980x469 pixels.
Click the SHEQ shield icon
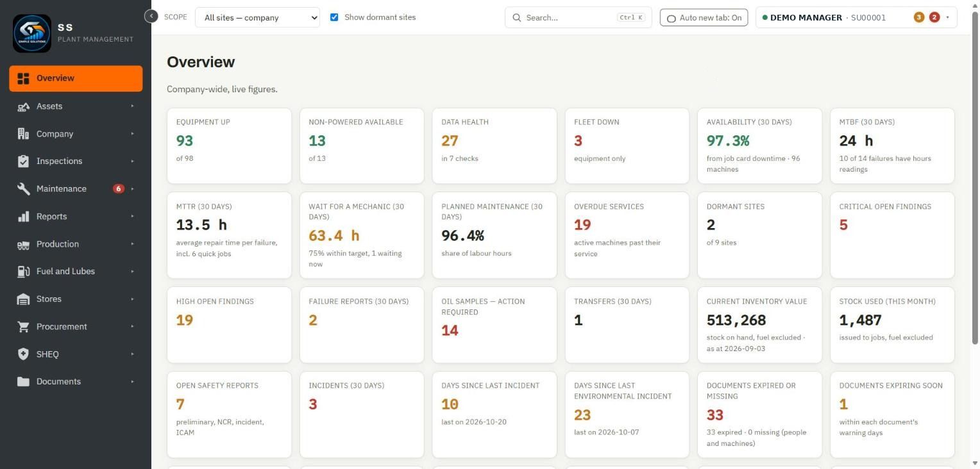click(x=24, y=354)
